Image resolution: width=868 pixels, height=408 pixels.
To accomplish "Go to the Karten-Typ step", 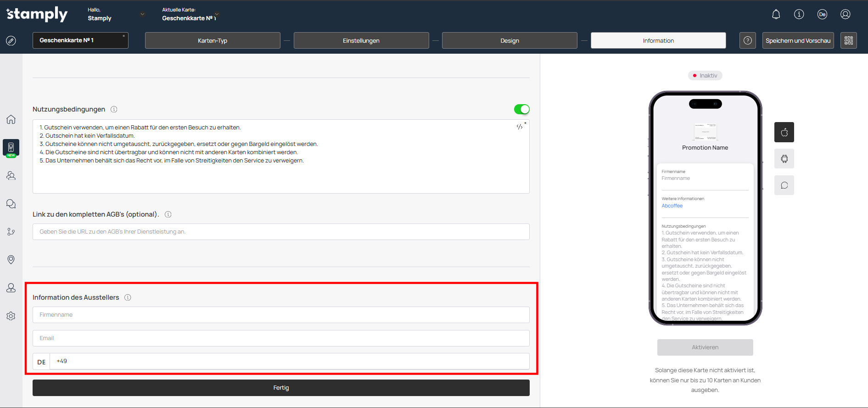I will [x=213, y=40].
